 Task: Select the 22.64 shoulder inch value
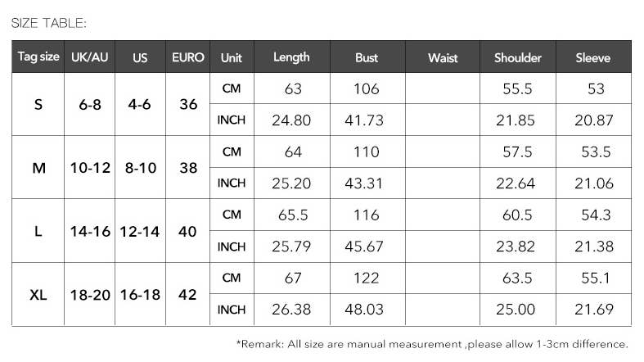518,183
